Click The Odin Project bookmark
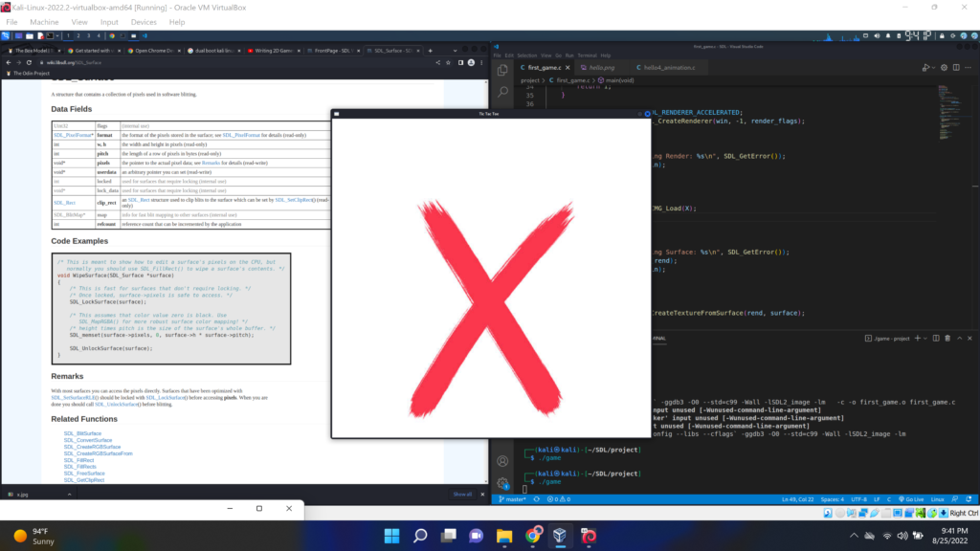 (x=28, y=73)
